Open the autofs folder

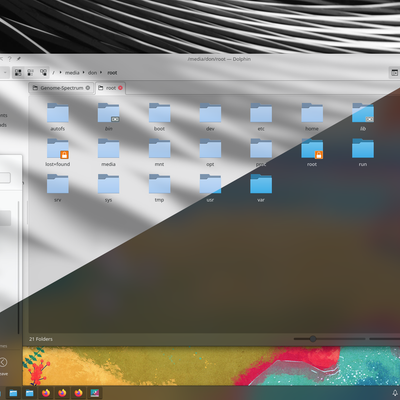58,117
